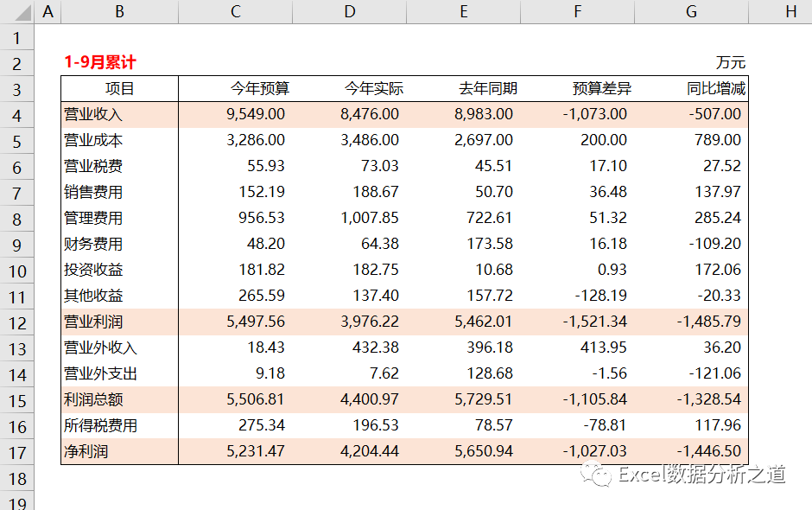
Task: Click the '今年预算' header cell
Action: 236,89
